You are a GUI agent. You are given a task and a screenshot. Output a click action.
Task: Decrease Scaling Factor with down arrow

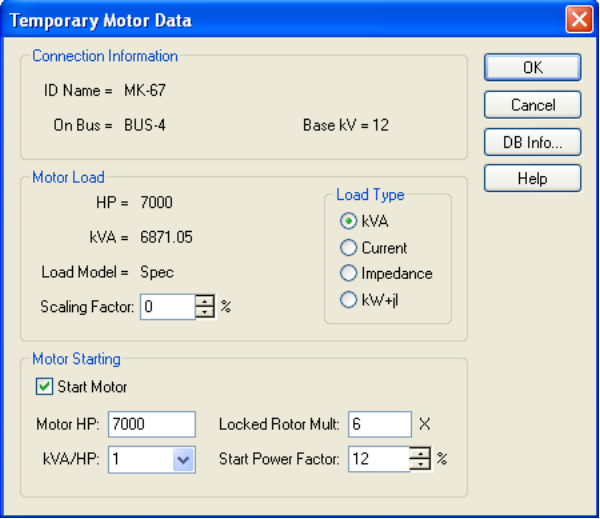[x=204, y=312]
